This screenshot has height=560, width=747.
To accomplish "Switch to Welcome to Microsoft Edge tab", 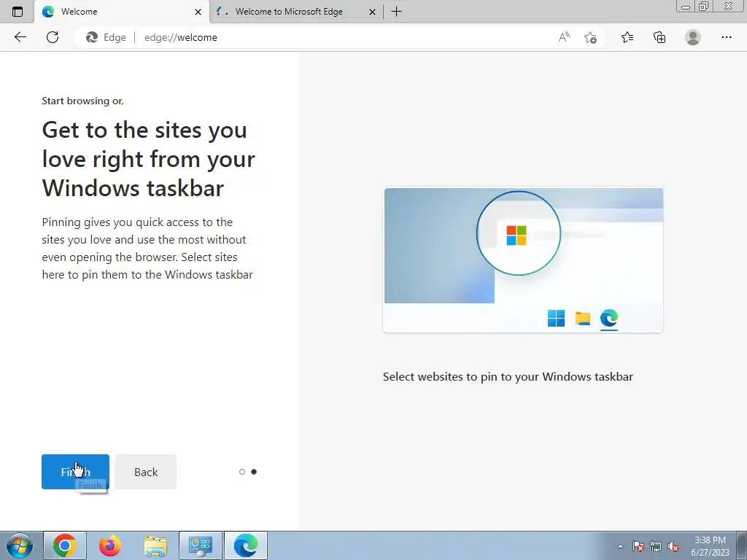I will click(x=296, y=12).
